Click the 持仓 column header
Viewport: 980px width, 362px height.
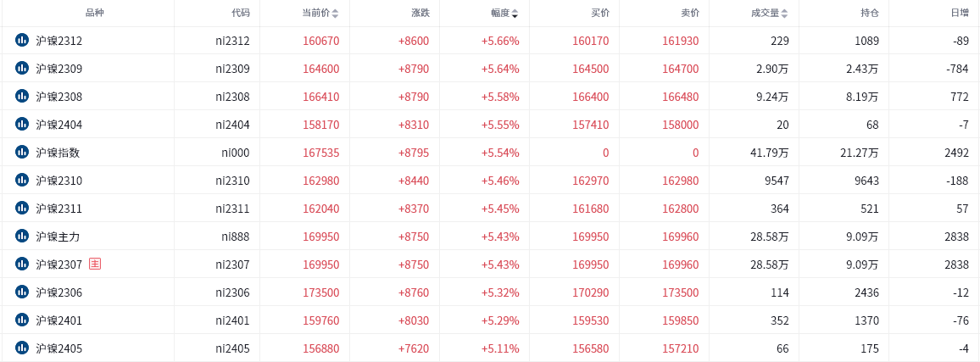870,13
